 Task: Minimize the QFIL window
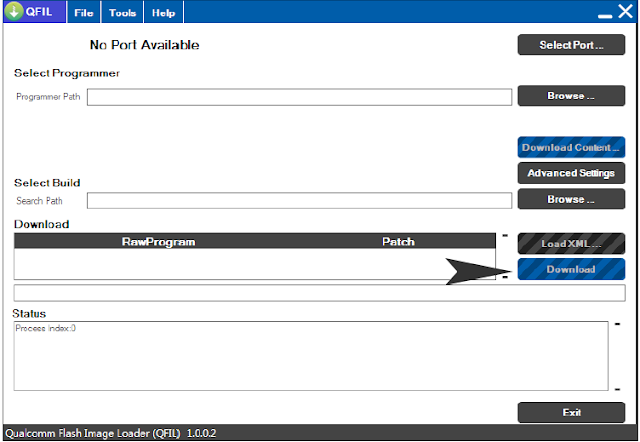point(605,16)
